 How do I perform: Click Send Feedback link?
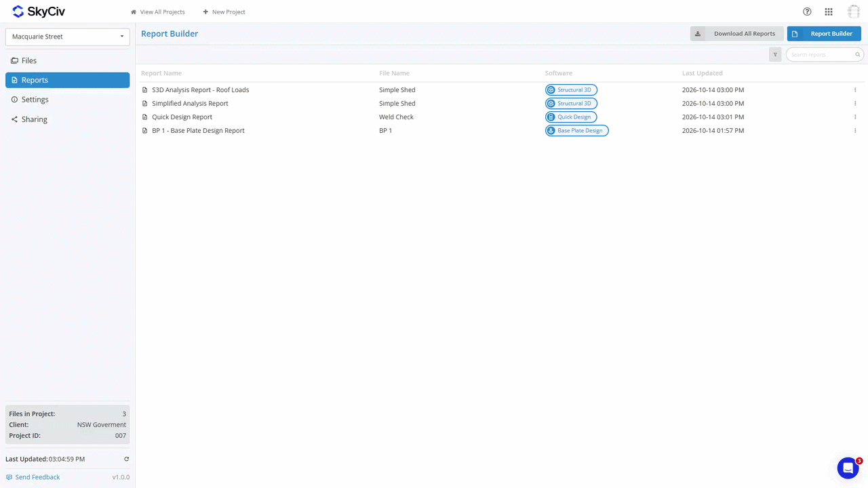pos(33,477)
